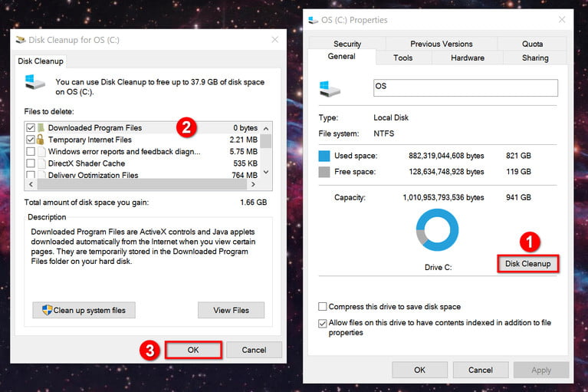Click the gray Free space color swatch
This screenshot has height=392, width=588.
click(x=324, y=172)
